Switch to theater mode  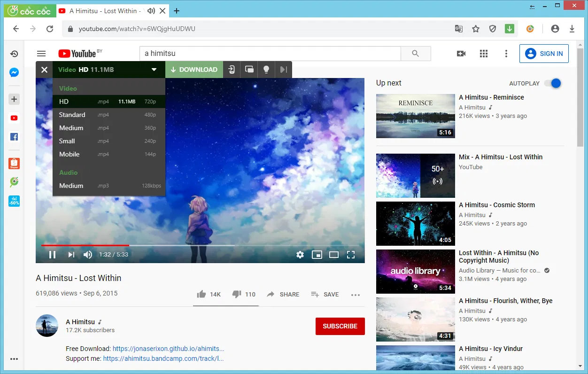coord(334,255)
